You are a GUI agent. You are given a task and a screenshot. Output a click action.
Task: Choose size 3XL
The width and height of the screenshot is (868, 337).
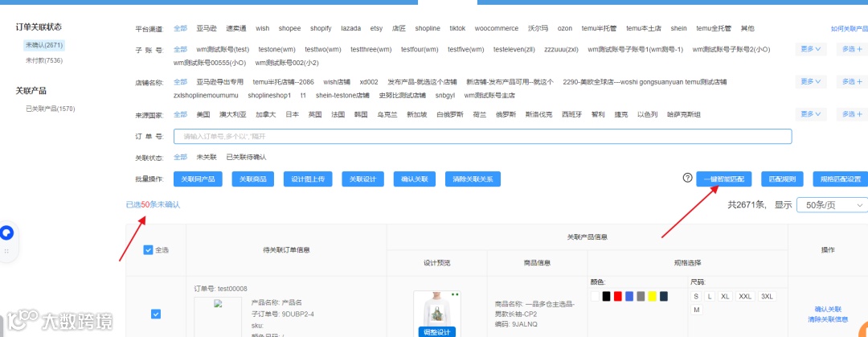[767, 297]
